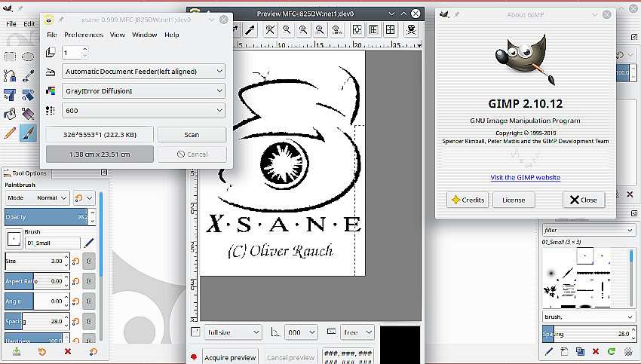
Task: Close the About GIMP dialog with Close button
Action: coord(584,200)
